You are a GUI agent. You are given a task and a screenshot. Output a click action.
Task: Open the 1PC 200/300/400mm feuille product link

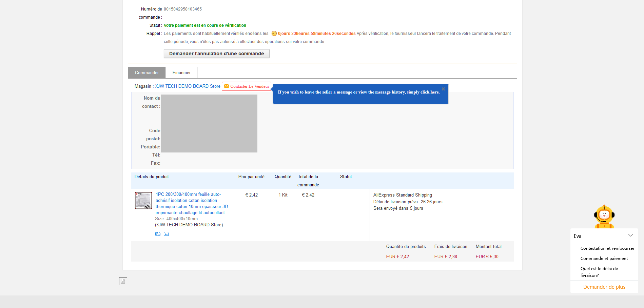(192, 203)
